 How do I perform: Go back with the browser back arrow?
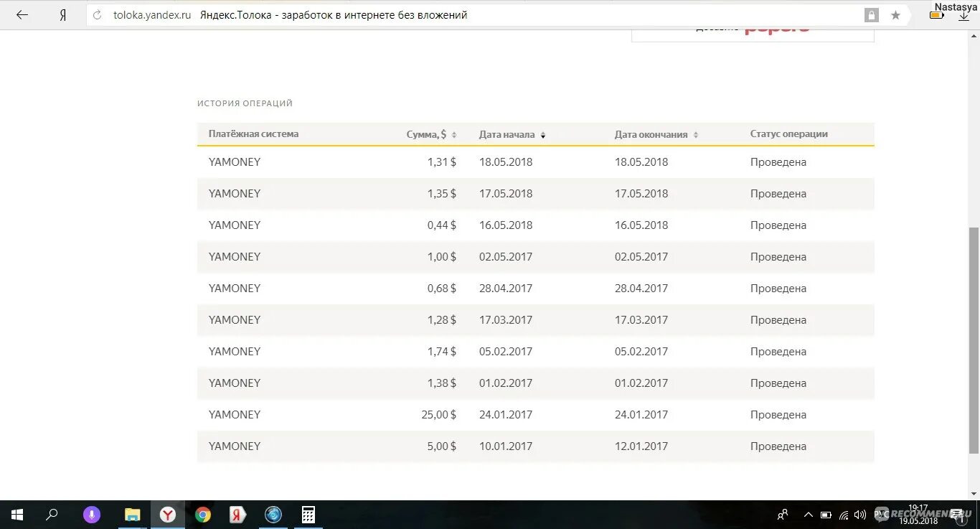coord(22,14)
